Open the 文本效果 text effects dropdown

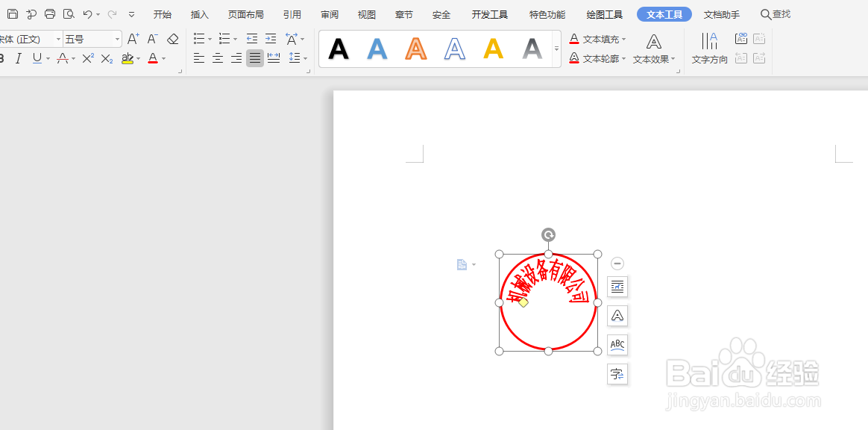[654, 59]
